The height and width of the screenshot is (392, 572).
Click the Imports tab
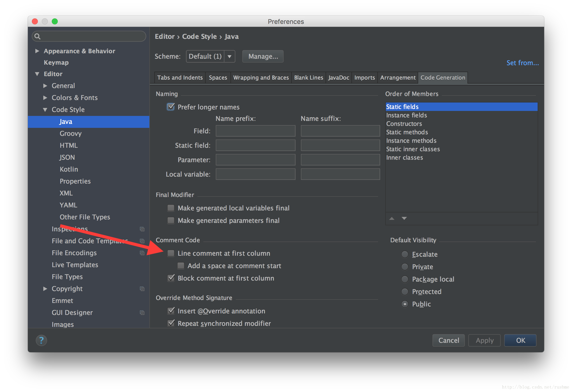tap(364, 78)
